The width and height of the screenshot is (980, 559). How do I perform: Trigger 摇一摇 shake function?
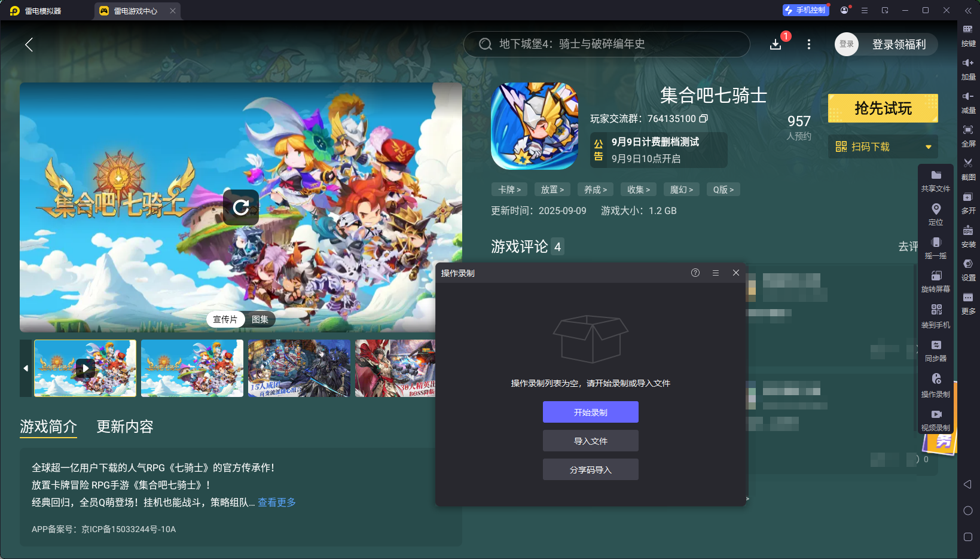[936, 248]
